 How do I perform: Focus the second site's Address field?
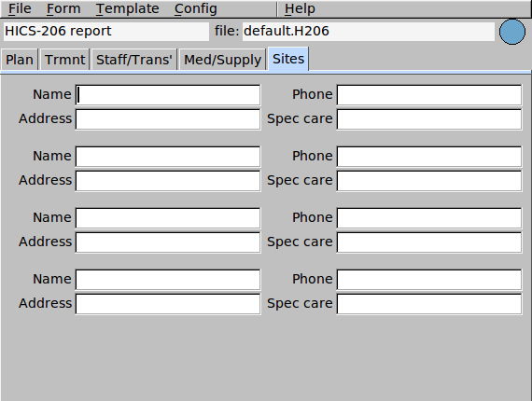click(x=168, y=181)
